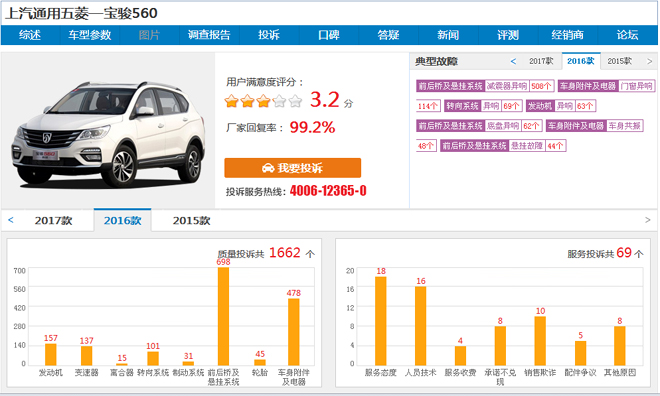Select the lower 2016款 chart tab

click(x=122, y=220)
